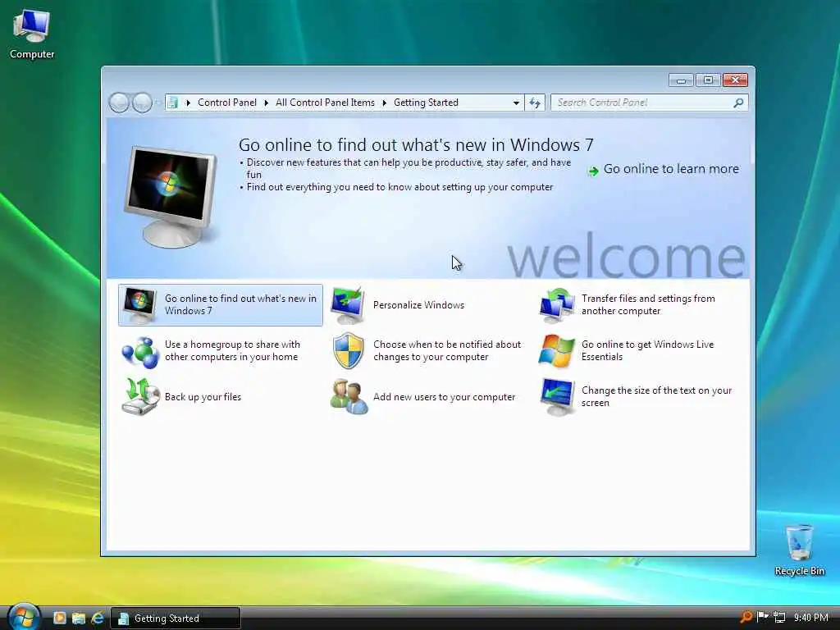
Task: Click Go online to learn more link
Action: tap(671, 169)
